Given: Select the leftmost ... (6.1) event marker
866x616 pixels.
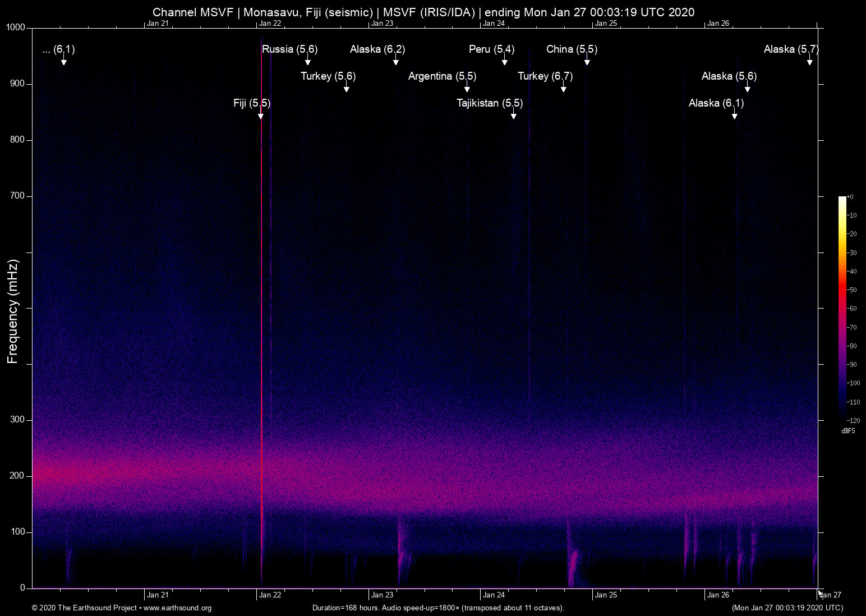Looking at the screenshot, I should tap(58, 49).
